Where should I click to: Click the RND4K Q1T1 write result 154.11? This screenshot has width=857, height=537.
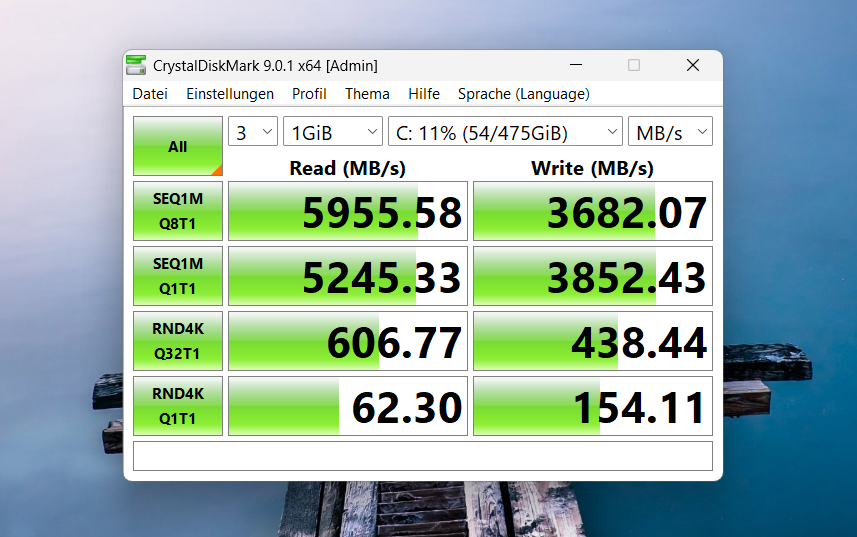click(593, 406)
